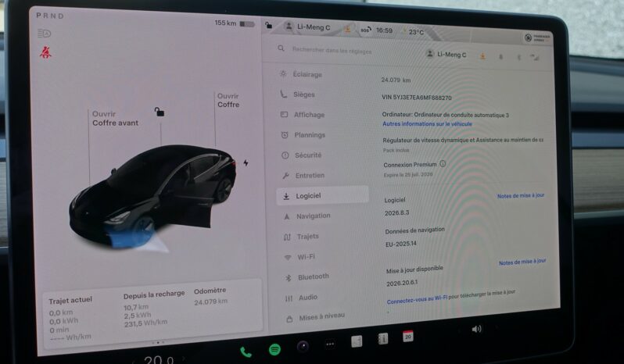Select the Logiciel menu item
The image size is (624, 364).
(x=322, y=195)
